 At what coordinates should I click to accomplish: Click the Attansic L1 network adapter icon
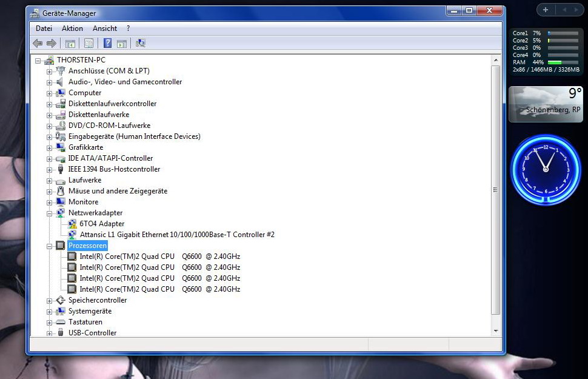(72, 235)
